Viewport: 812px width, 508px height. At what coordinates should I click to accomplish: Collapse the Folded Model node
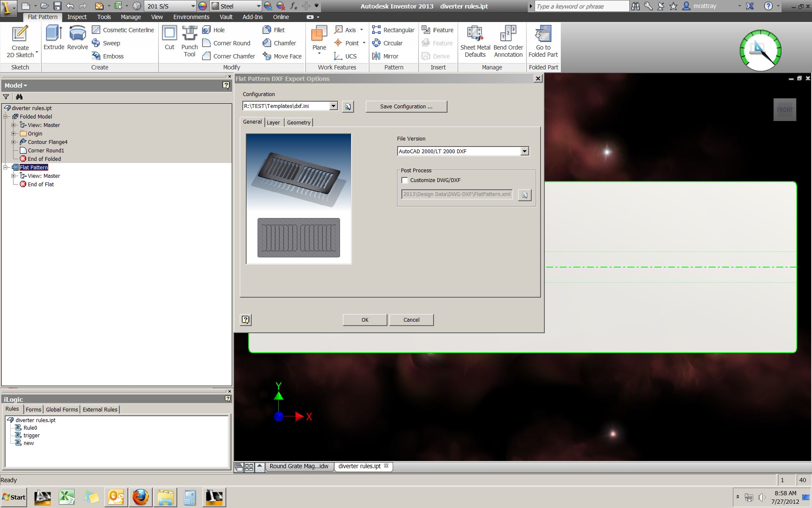coord(6,116)
